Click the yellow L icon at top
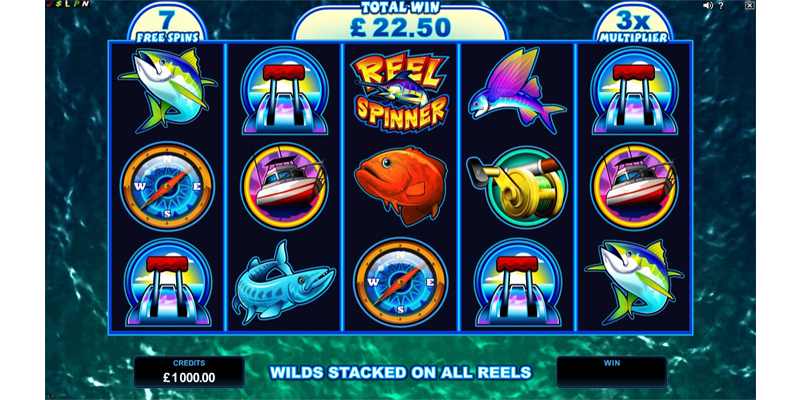Image resolution: width=800 pixels, height=400 pixels. coord(68,4)
